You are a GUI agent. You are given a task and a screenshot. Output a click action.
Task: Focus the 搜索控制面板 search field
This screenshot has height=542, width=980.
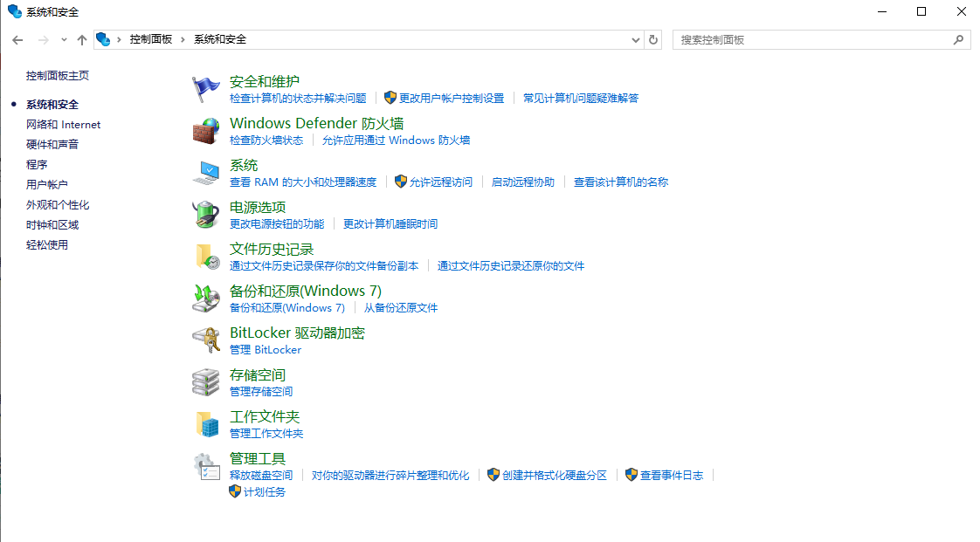[x=821, y=40]
